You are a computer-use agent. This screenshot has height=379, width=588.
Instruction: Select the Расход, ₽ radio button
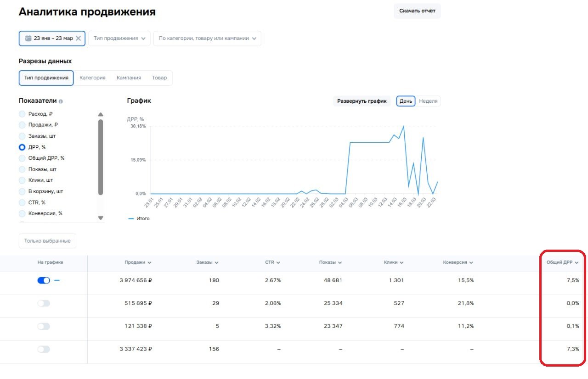tap(22, 114)
